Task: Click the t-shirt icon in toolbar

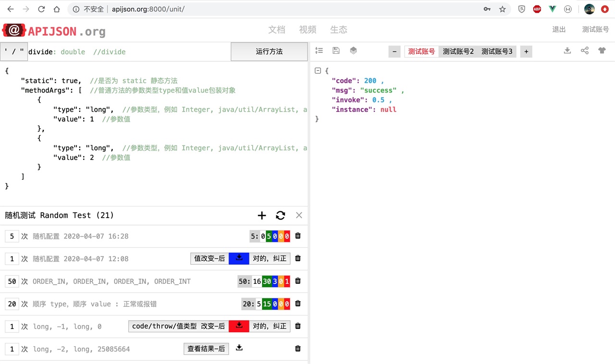Action: (602, 50)
